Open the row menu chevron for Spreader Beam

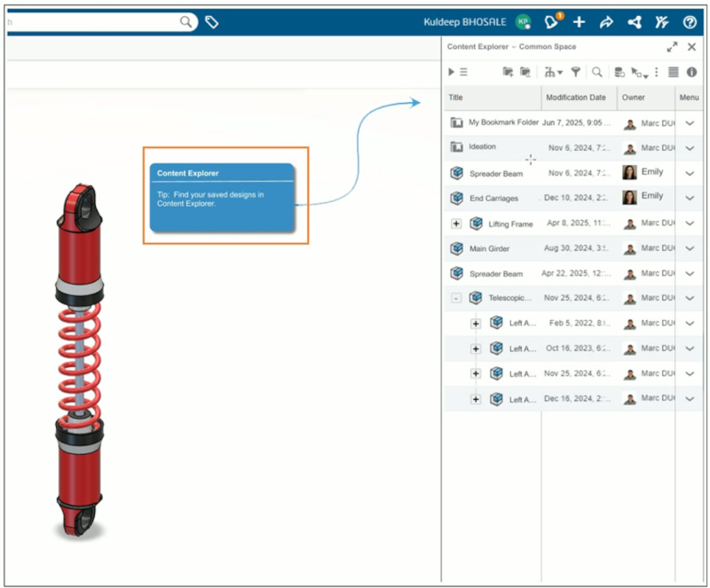pos(690,172)
